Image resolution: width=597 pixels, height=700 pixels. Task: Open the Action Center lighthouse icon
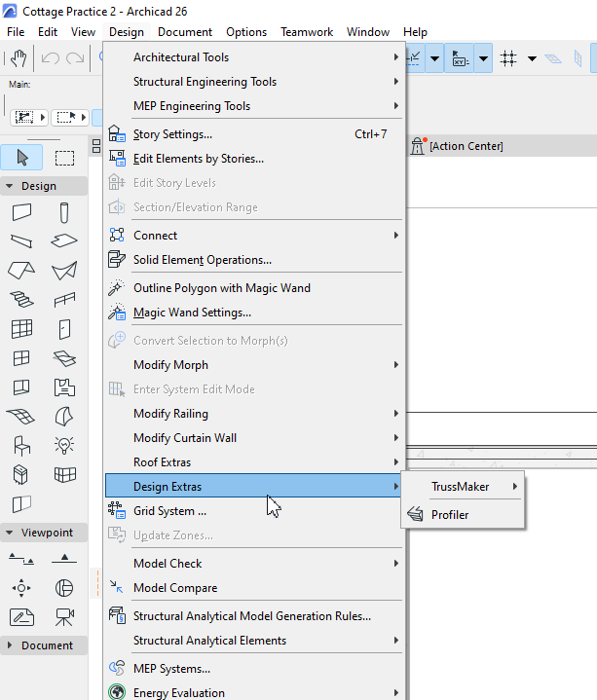pos(418,146)
